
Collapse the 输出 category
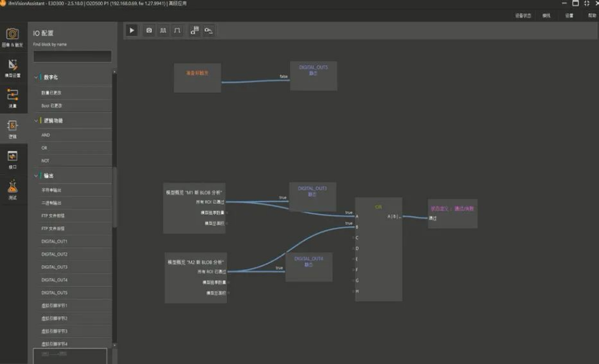tap(36, 176)
